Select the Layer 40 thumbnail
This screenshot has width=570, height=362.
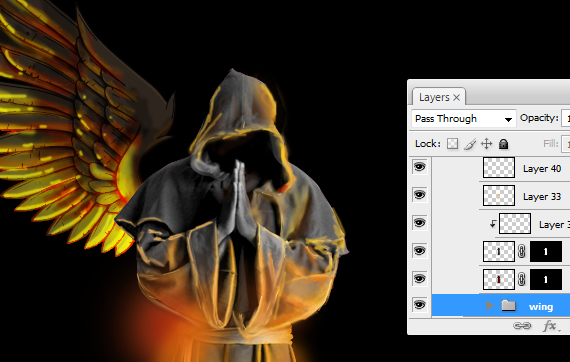coord(499,168)
